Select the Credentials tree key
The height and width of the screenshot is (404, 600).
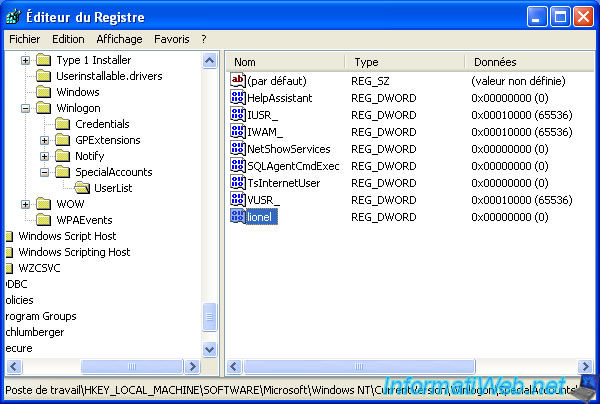click(x=102, y=124)
